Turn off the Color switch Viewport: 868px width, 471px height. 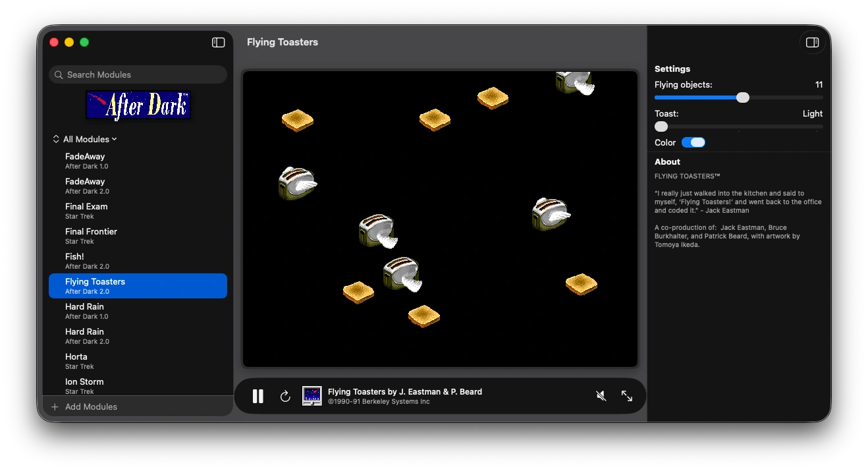(693, 142)
